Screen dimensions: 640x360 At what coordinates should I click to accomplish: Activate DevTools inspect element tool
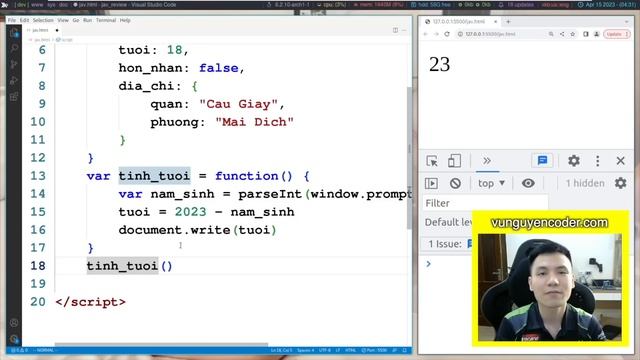[432, 161]
